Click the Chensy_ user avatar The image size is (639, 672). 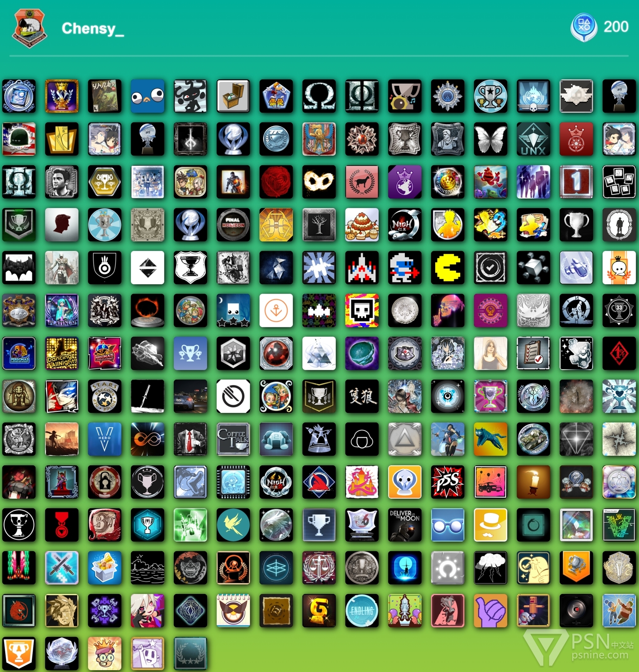pyautogui.click(x=29, y=28)
